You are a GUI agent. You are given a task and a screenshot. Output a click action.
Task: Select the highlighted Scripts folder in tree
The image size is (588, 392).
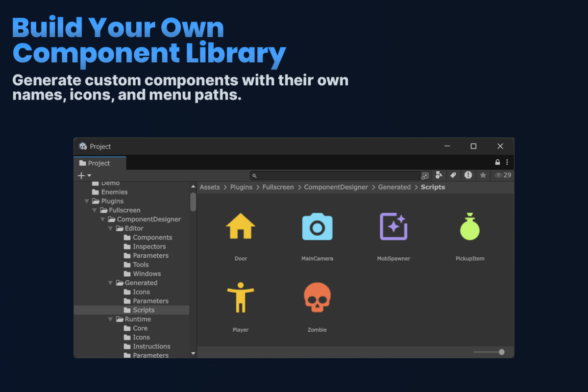[x=131, y=310]
